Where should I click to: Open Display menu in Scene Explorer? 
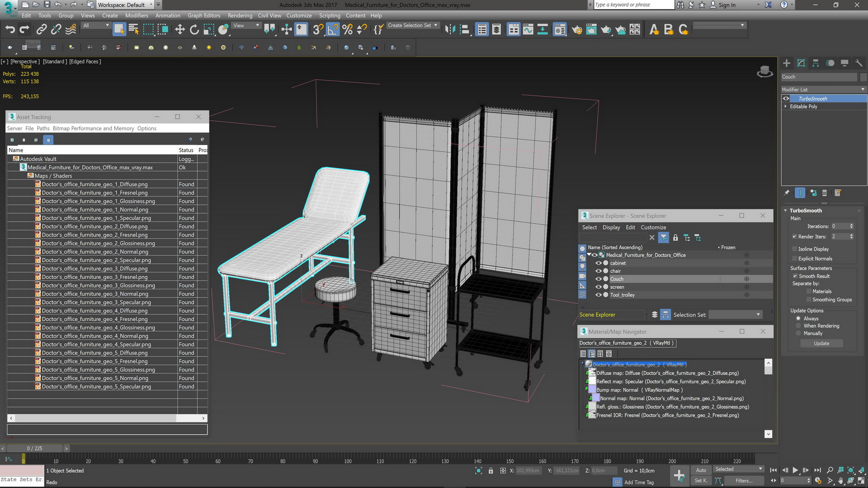(x=611, y=227)
